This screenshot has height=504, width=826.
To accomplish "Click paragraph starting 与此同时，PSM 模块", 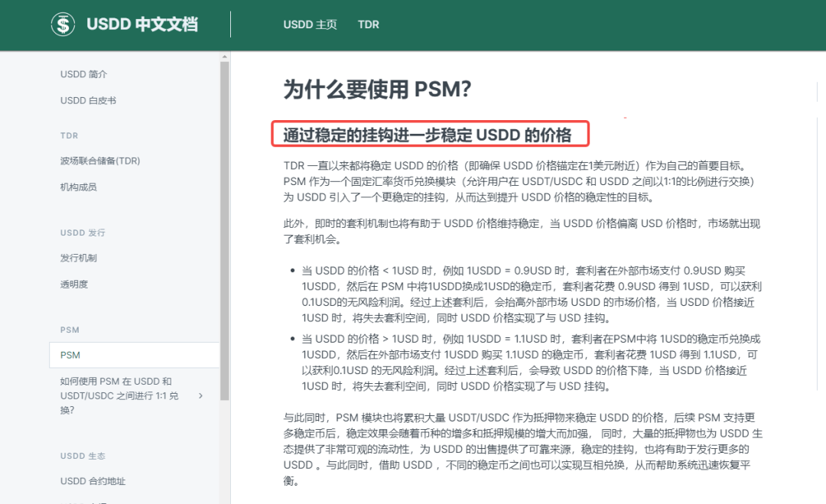I will 523,449.
